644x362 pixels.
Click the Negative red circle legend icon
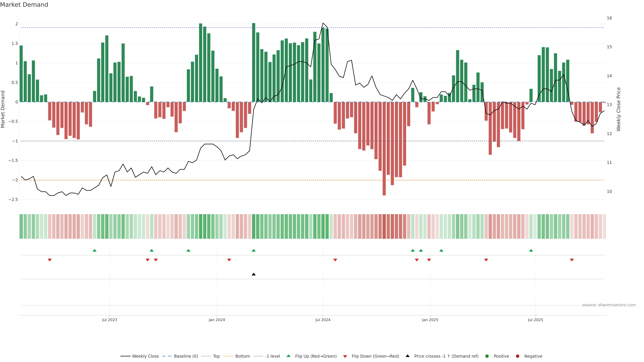coord(518,356)
